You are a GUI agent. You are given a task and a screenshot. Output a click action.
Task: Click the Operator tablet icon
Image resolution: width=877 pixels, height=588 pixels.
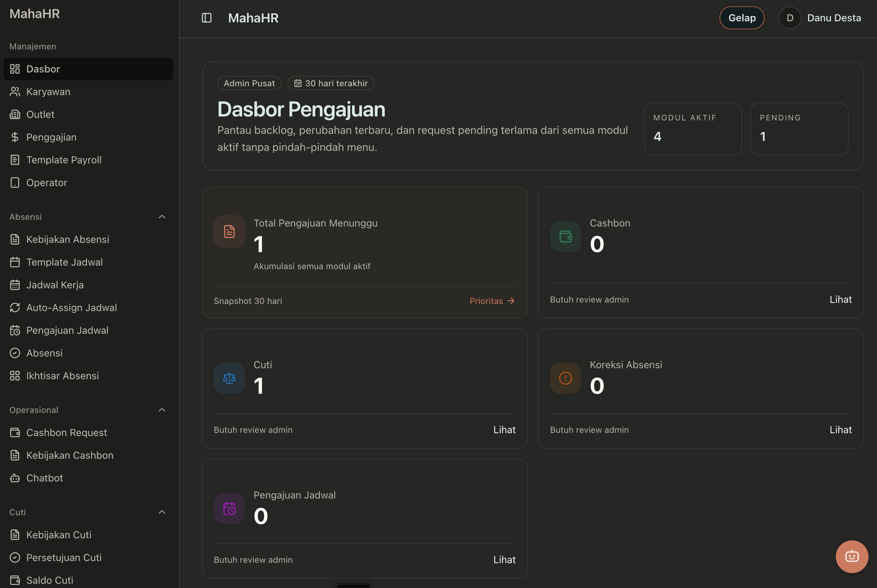[x=15, y=183]
